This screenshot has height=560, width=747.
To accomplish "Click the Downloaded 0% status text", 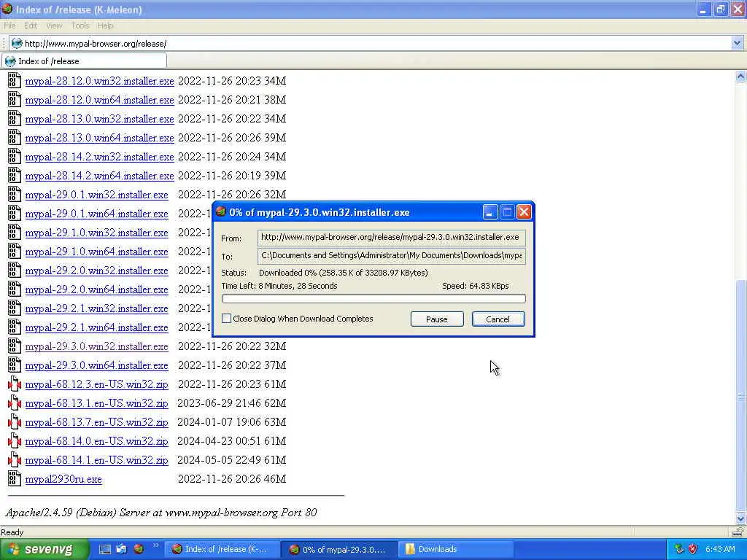I will tap(344, 273).
